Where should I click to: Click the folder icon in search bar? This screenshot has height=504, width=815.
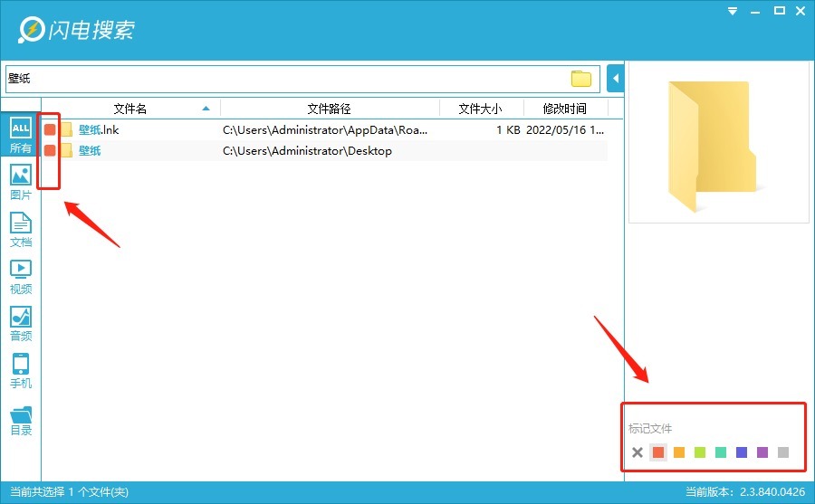580,79
